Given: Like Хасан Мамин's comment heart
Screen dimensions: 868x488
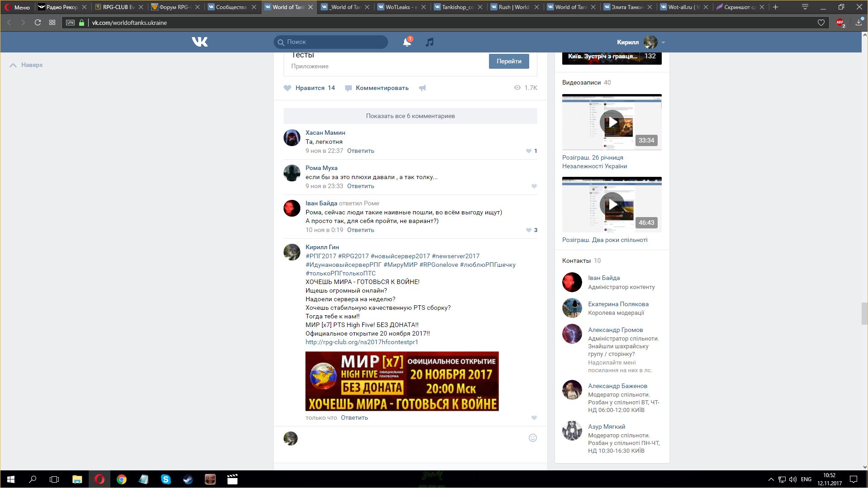Looking at the screenshot, I should 528,151.
